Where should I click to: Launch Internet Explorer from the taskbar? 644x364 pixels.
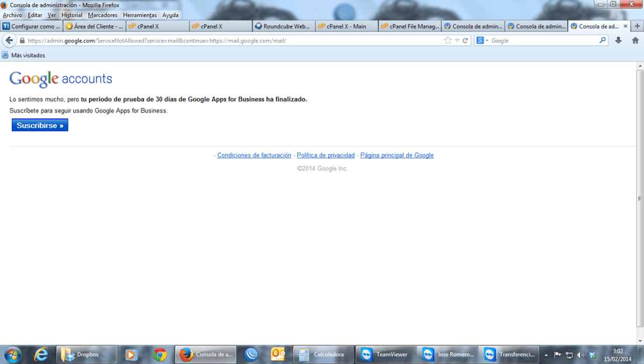pyautogui.click(x=40, y=355)
